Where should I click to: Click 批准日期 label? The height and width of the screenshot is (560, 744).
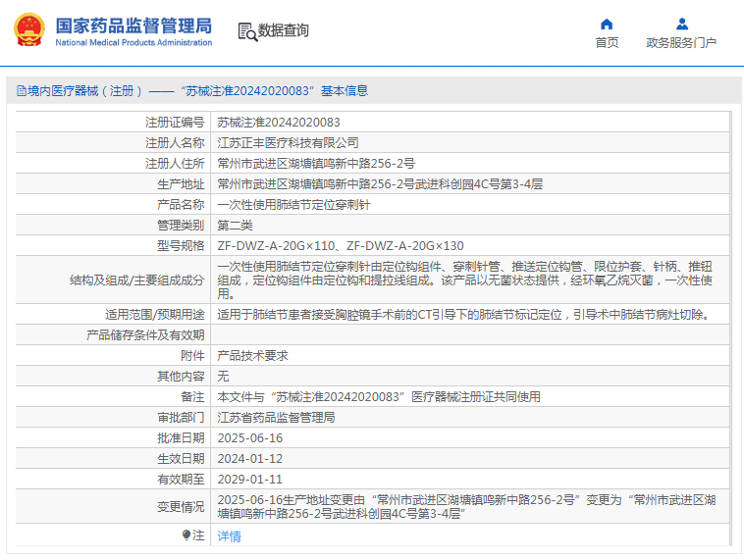coord(181,438)
